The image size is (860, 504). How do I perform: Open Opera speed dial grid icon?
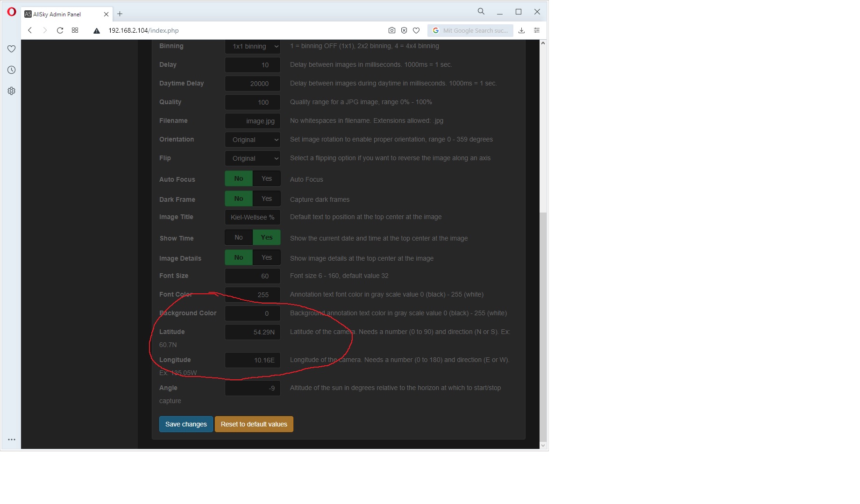(75, 30)
